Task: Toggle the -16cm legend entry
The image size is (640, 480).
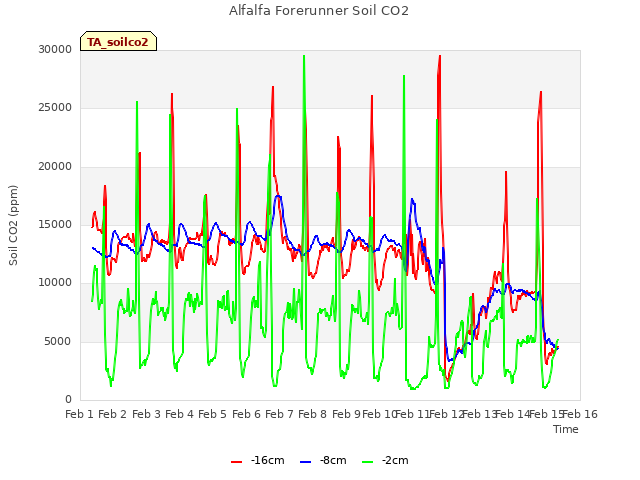Action: tap(258, 461)
